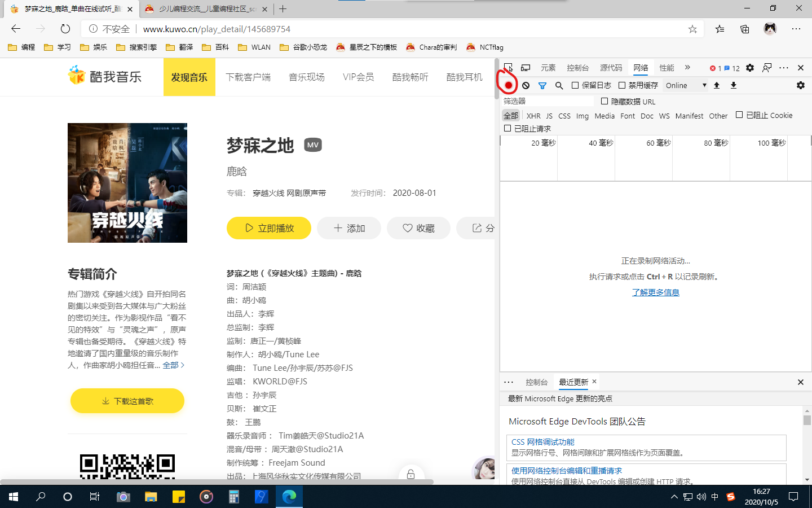Click the 筛选器 filter input field
Viewport: 812px width, 508px height.
pos(548,101)
